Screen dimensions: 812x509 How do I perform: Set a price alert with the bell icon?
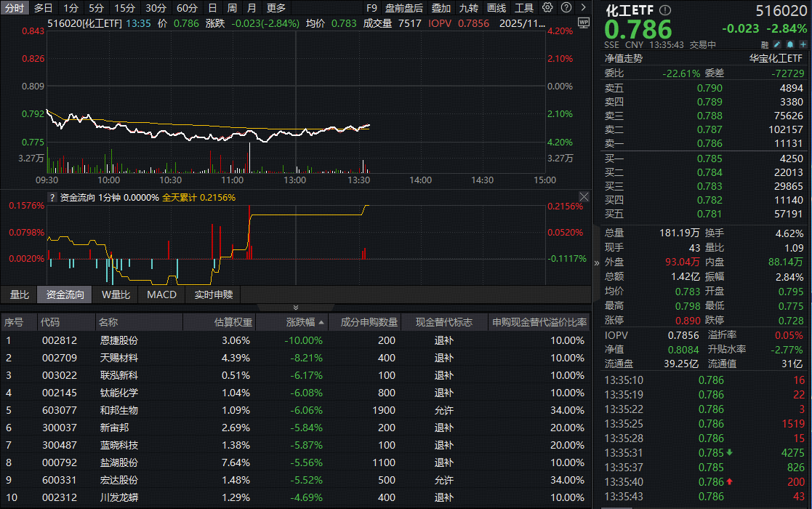point(789,44)
